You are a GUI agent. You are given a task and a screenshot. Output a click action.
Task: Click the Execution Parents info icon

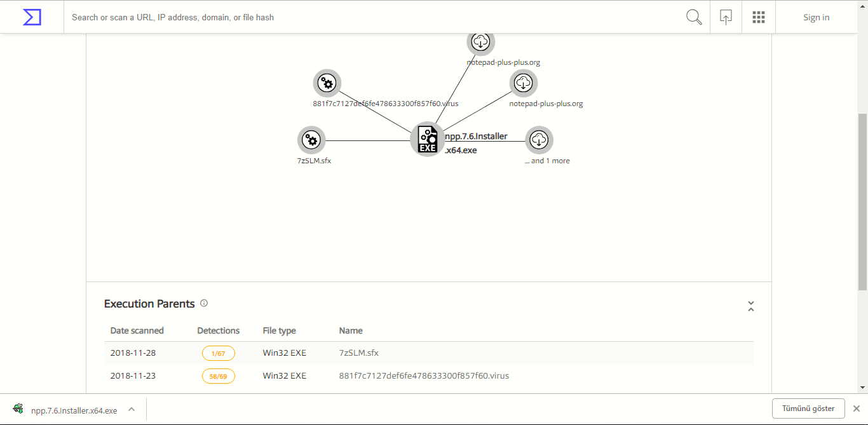click(x=204, y=303)
